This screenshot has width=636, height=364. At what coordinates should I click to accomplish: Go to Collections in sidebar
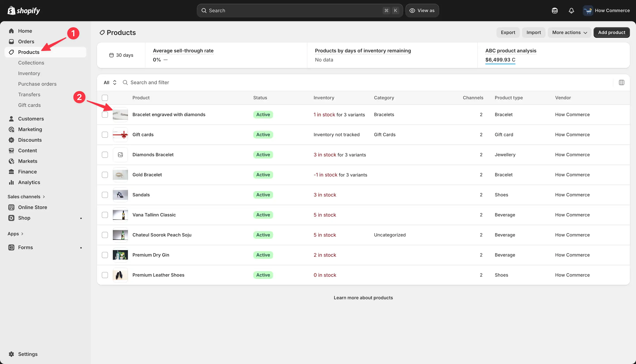coord(31,63)
